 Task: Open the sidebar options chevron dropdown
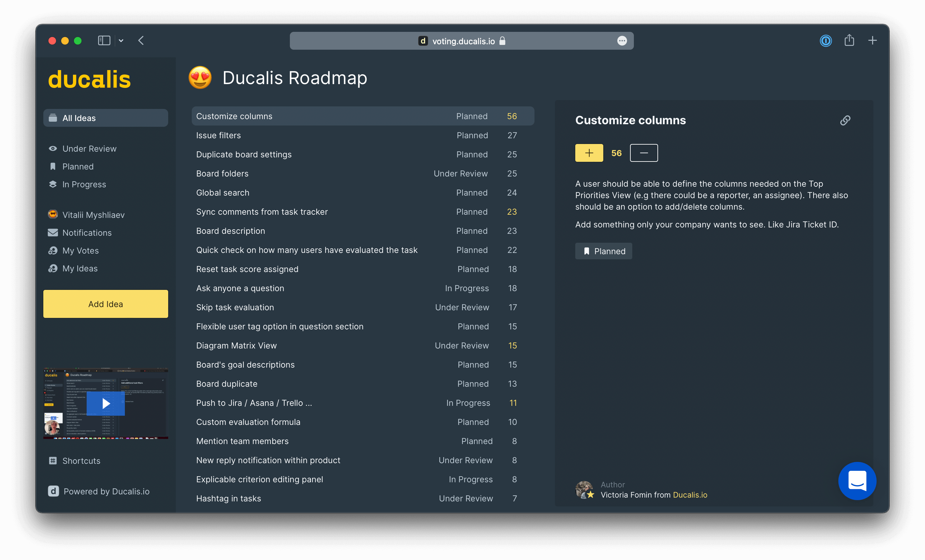121,40
